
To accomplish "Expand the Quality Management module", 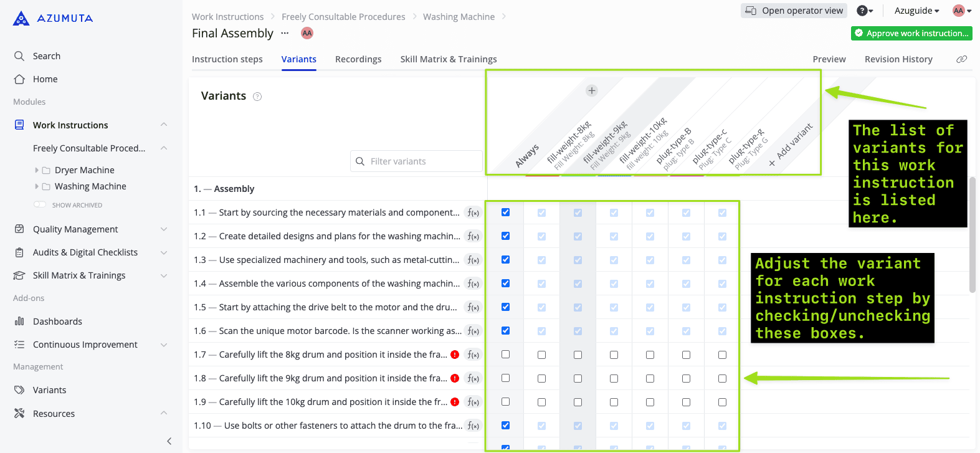I will pyautogui.click(x=163, y=229).
